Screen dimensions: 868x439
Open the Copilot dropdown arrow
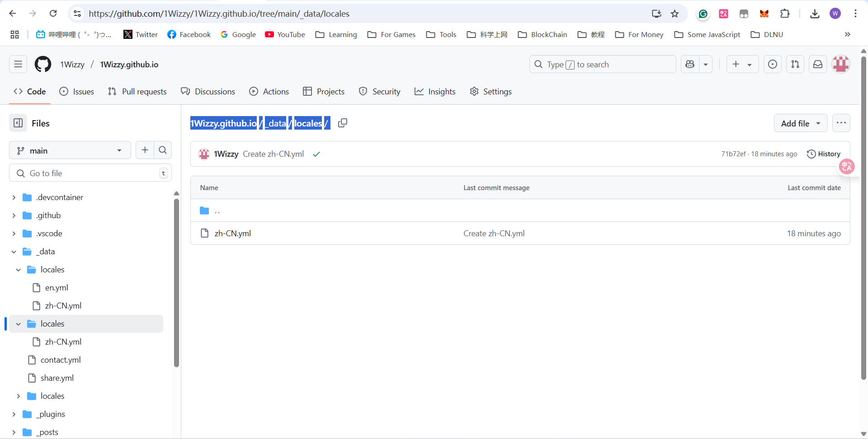[x=706, y=64]
